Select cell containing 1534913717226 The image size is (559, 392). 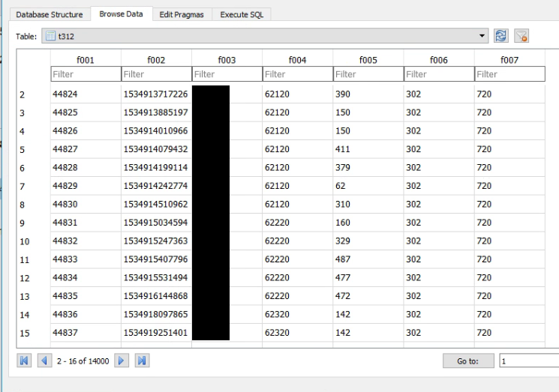(156, 94)
